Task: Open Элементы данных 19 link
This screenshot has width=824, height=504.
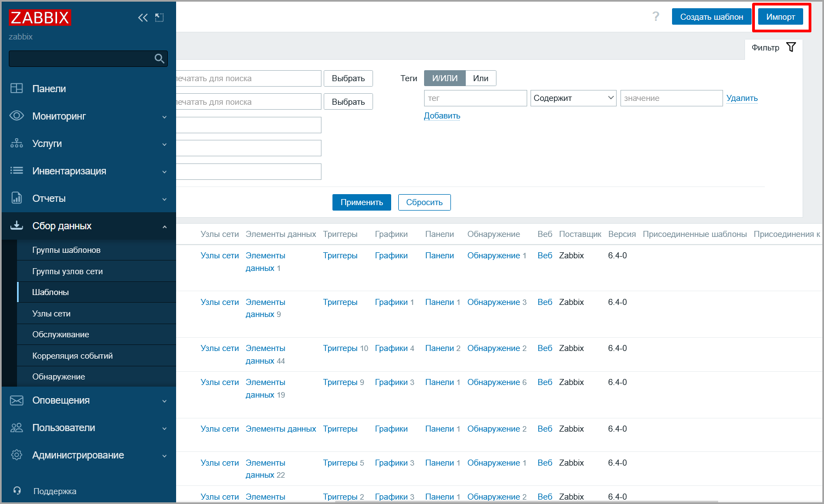Action: tap(266, 388)
